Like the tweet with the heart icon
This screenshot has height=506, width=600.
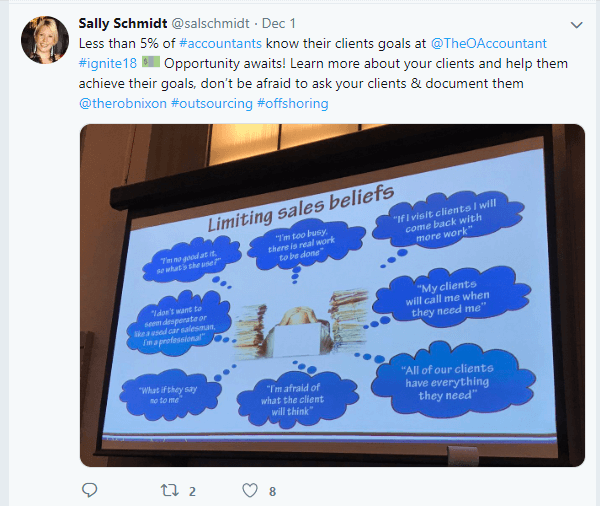pyautogui.click(x=250, y=490)
